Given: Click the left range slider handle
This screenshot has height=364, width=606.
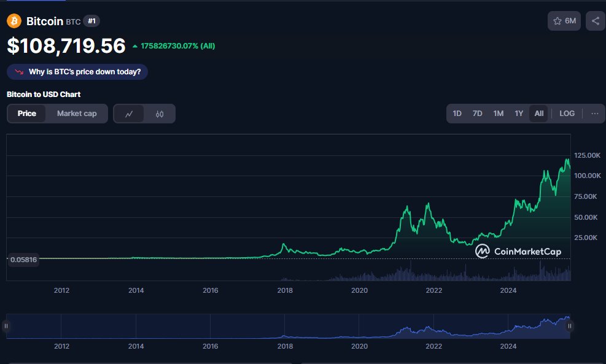Looking at the screenshot, I should [x=6, y=326].
